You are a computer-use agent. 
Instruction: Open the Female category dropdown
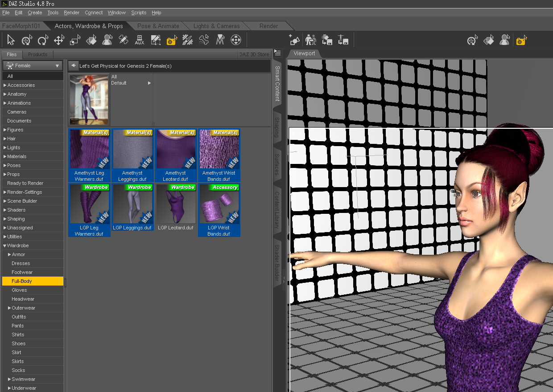point(33,66)
